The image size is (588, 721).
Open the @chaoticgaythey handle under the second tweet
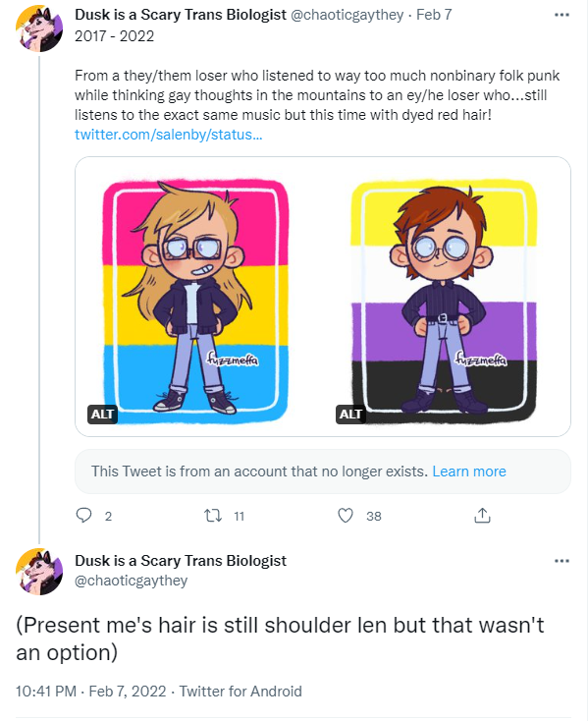click(x=131, y=581)
